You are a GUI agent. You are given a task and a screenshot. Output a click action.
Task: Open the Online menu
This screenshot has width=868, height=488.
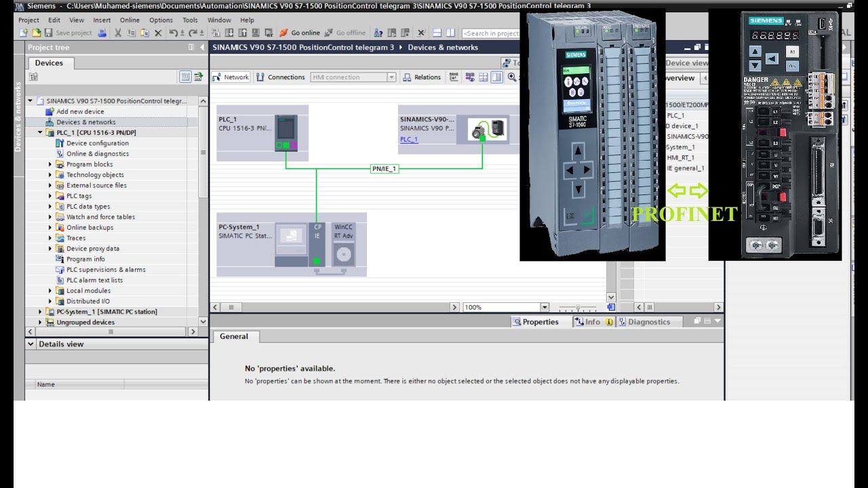coord(130,20)
